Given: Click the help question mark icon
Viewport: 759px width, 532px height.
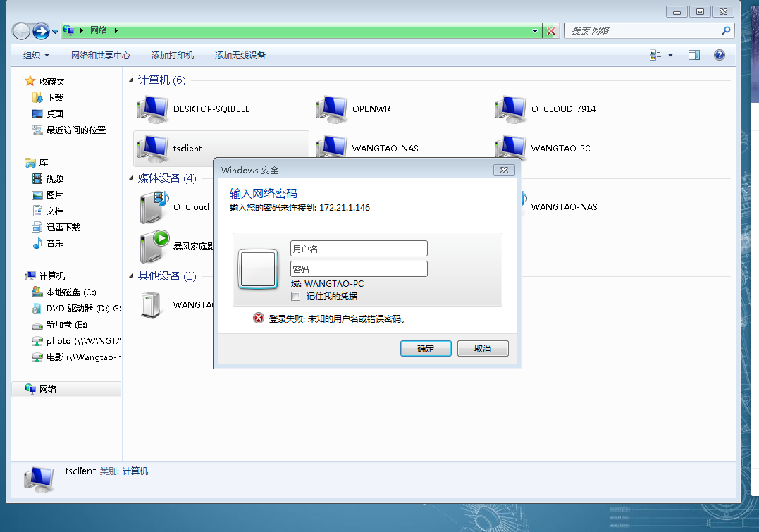Looking at the screenshot, I should pyautogui.click(x=720, y=55).
